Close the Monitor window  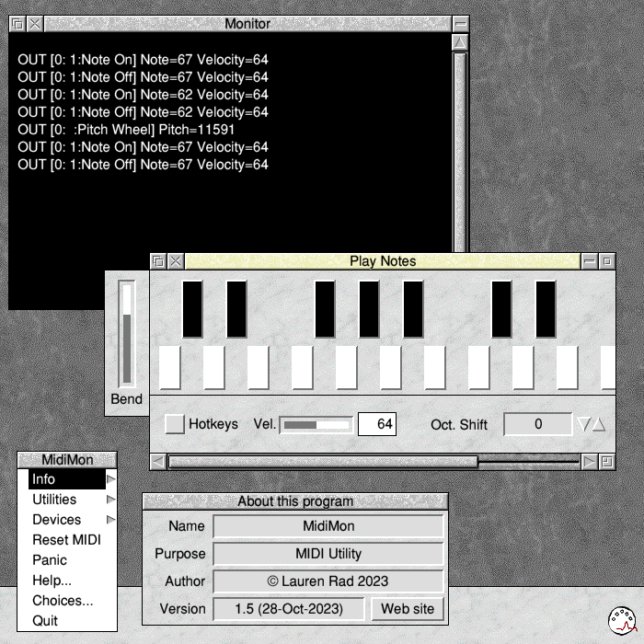[x=35, y=24]
